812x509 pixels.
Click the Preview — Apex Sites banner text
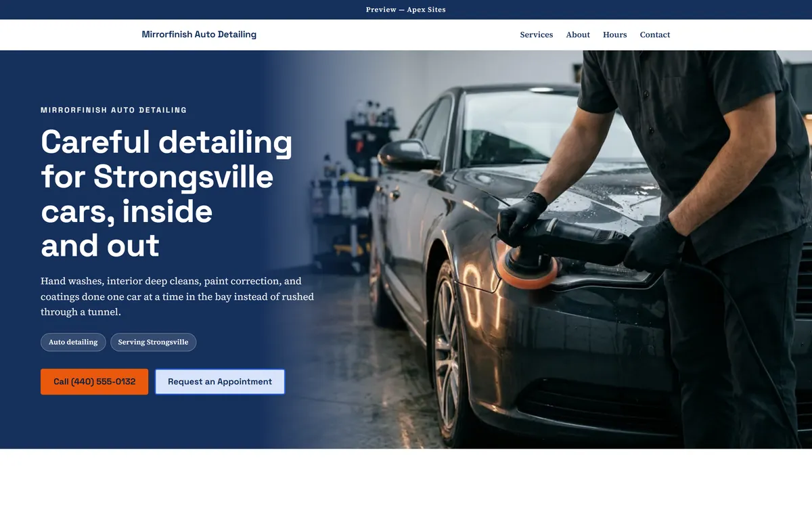click(406, 9)
